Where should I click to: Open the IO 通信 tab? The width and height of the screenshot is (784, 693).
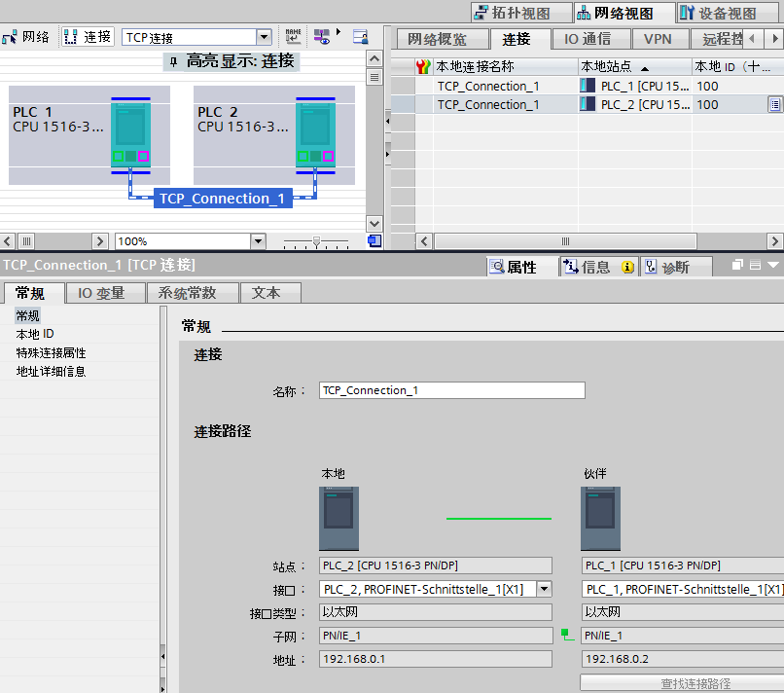(x=588, y=39)
